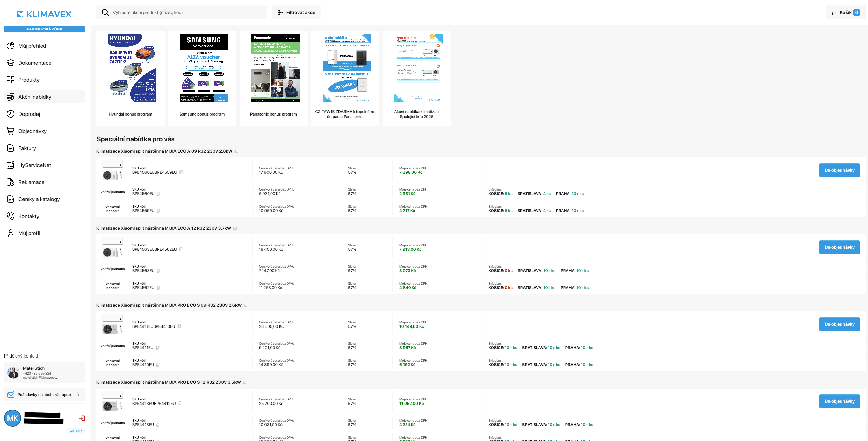Viewport: 868px width, 441px height.
Task: Click the person icon for Můj profil
Action: 11,233
